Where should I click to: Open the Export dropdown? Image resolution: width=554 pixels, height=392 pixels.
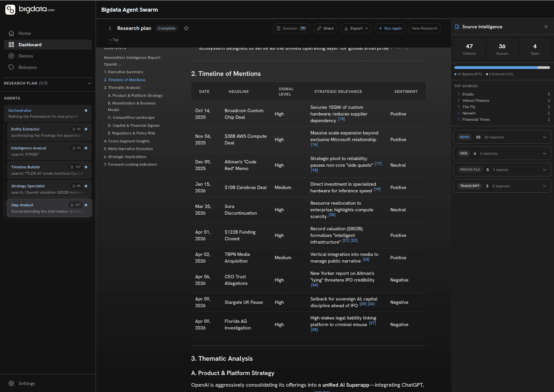pos(356,28)
